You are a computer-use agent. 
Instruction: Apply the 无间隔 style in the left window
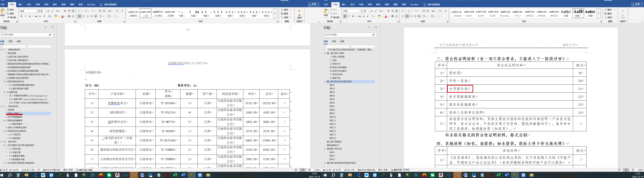(170, 13)
